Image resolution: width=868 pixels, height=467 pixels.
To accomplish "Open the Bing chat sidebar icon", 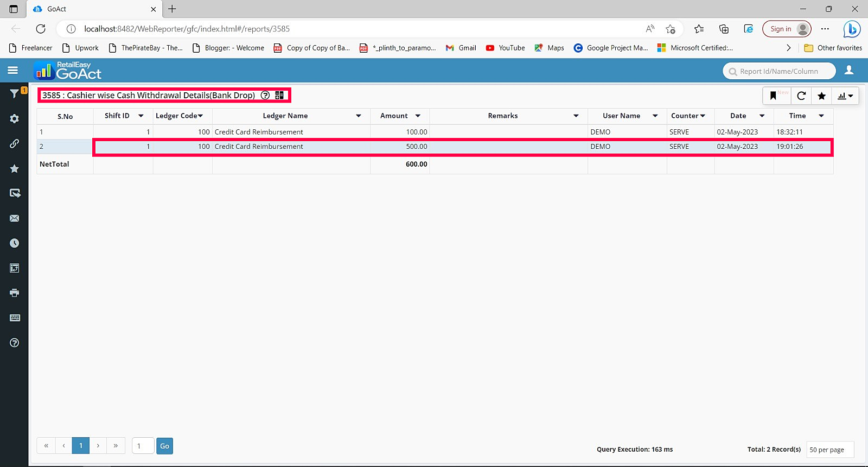I will pos(852,29).
